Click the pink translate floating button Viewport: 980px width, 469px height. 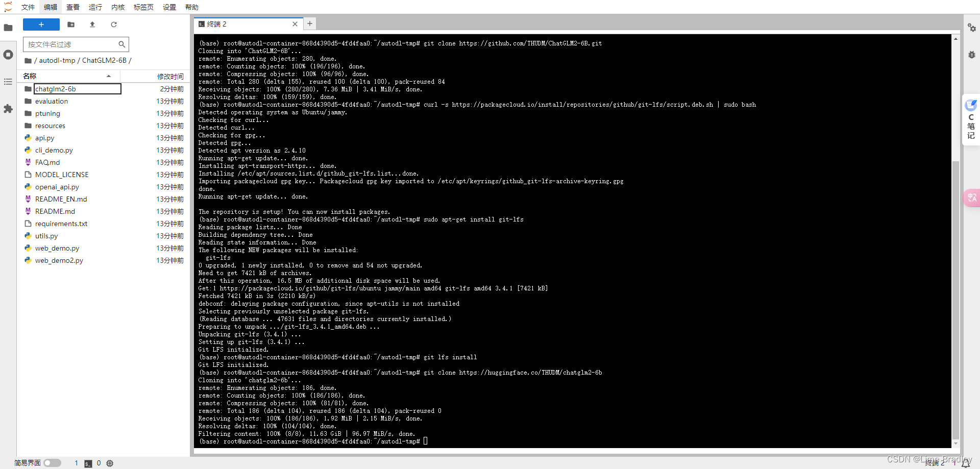pyautogui.click(x=971, y=198)
